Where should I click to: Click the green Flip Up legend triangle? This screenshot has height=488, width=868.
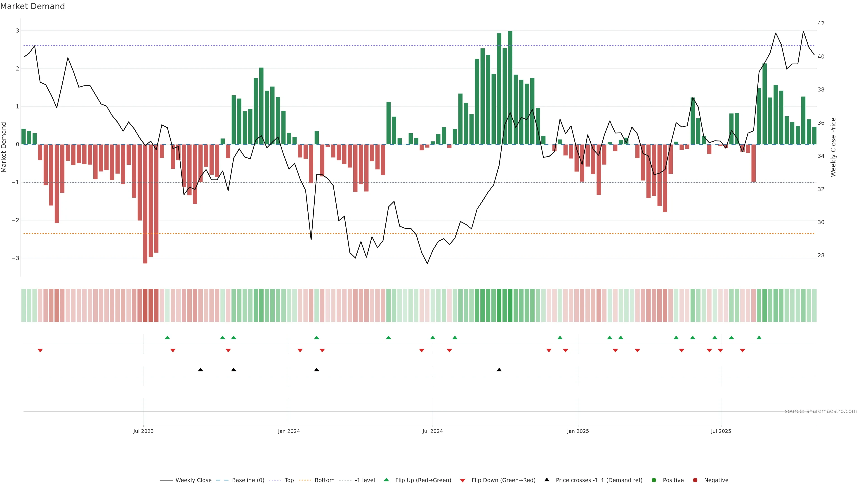(x=387, y=480)
